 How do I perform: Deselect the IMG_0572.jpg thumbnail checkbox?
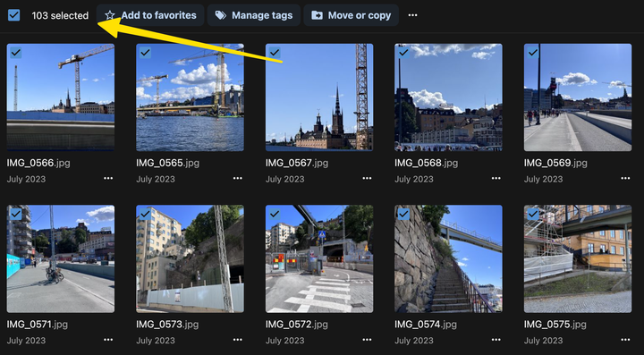pos(275,214)
